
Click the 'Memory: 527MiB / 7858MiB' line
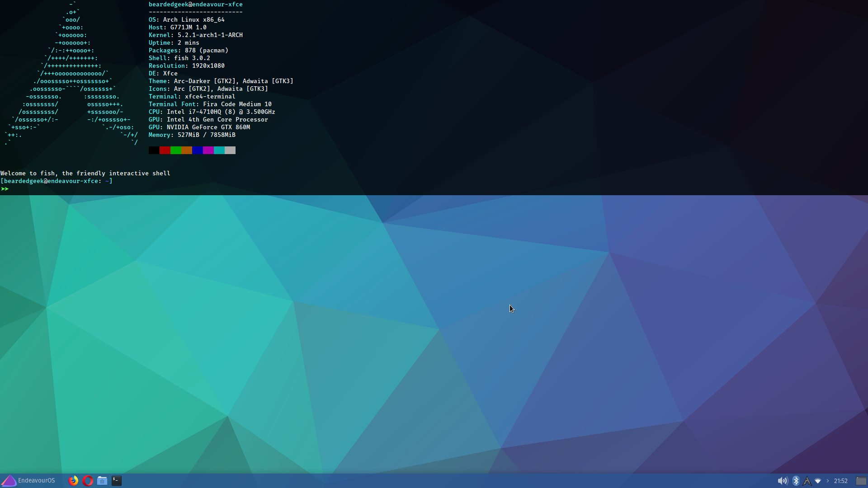[x=192, y=135]
